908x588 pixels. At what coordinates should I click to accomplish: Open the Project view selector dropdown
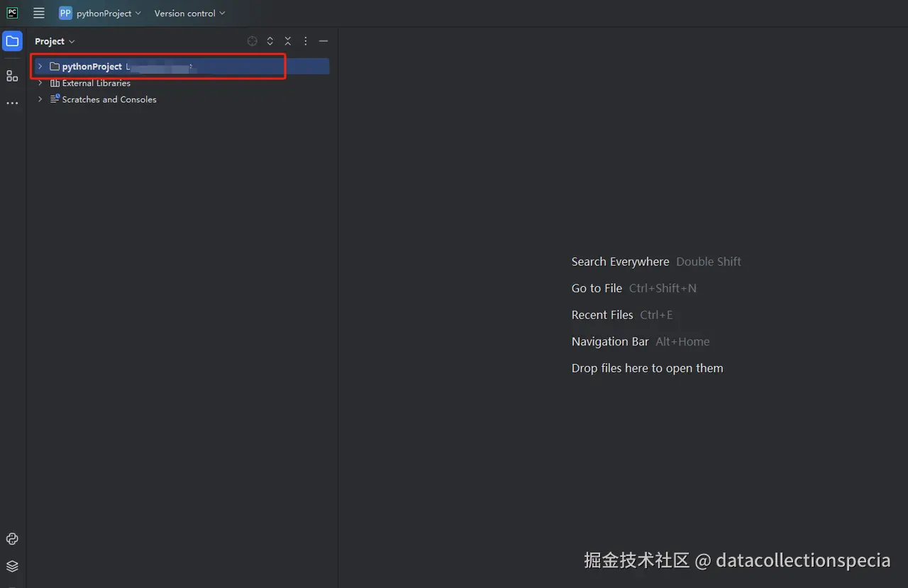pyautogui.click(x=55, y=41)
